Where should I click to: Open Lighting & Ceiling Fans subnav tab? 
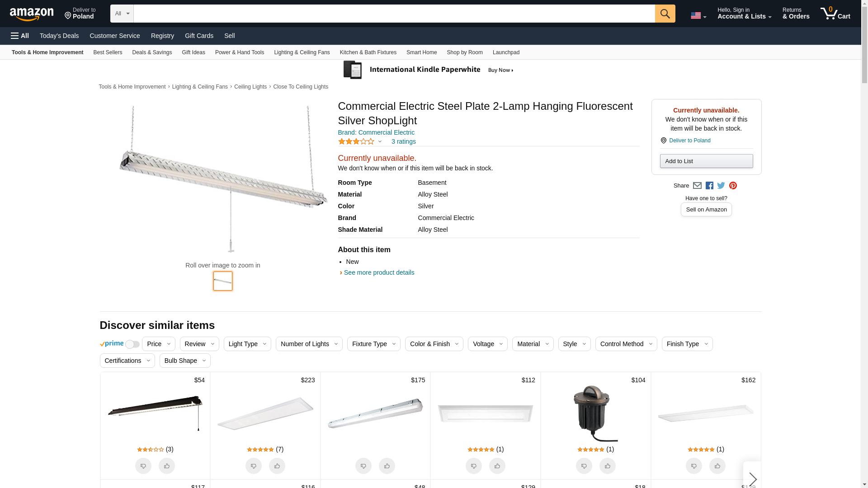(302, 52)
